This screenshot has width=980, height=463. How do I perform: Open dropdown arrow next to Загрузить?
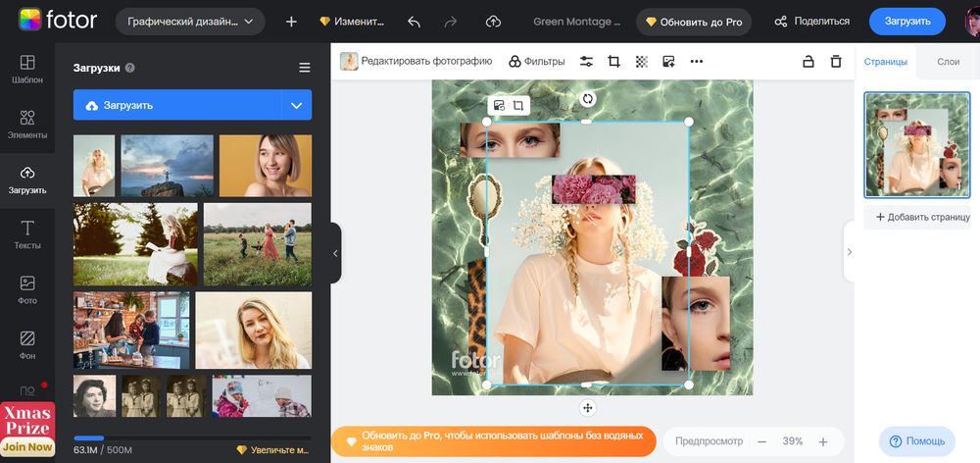click(x=296, y=105)
